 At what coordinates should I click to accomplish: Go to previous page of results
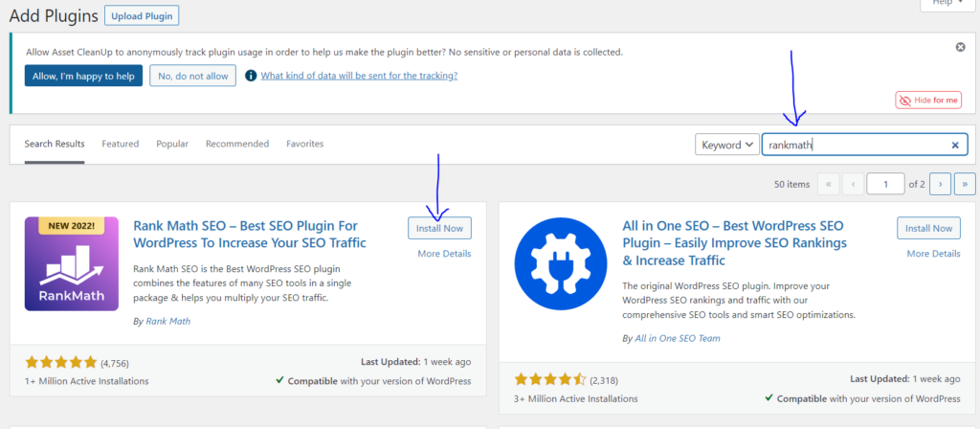click(x=853, y=184)
